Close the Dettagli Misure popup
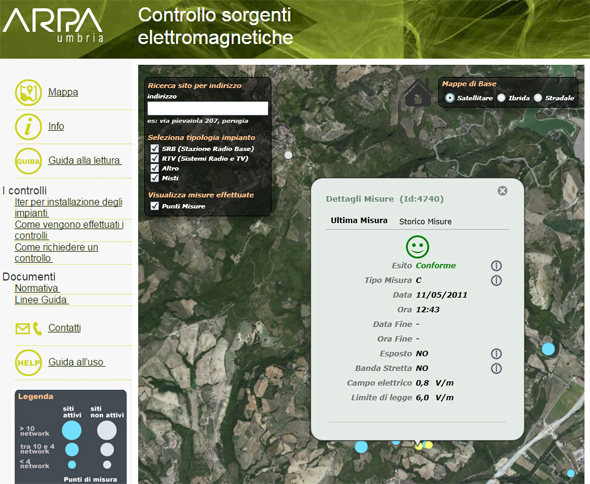The image size is (590, 484). (x=502, y=191)
